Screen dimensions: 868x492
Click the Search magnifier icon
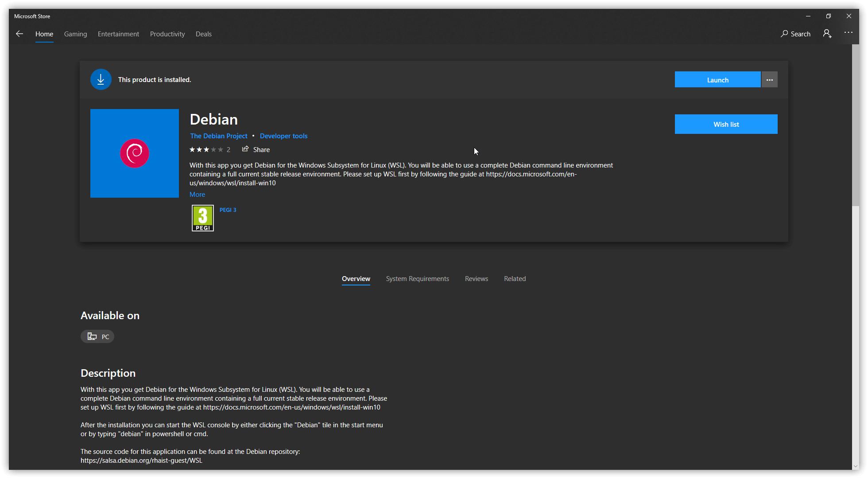[x=784, y=34]
